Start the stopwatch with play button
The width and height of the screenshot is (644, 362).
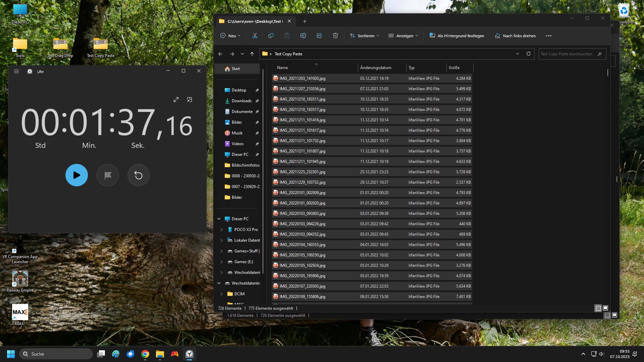pos(76,175)
